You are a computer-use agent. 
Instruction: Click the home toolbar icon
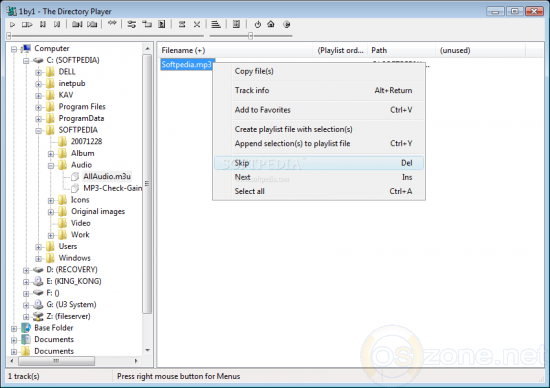coord(271,24)
